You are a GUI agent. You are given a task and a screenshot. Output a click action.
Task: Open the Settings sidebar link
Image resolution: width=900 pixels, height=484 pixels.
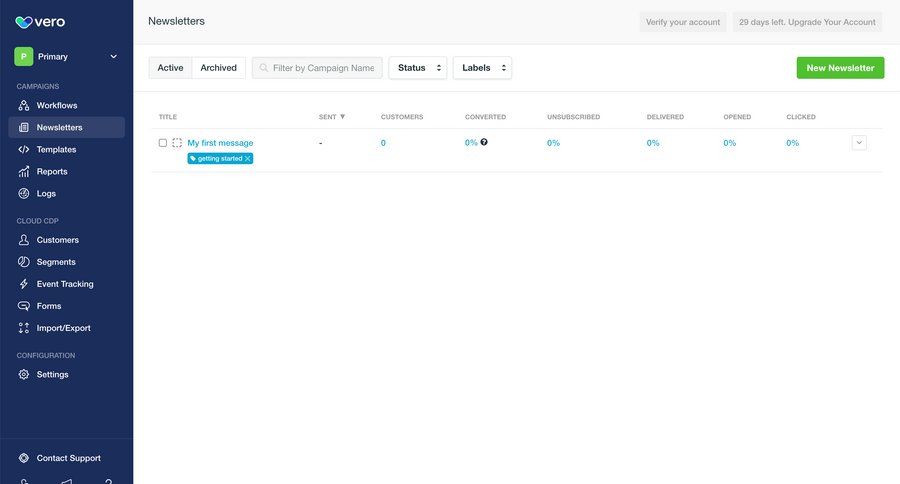tap(67, 374)
